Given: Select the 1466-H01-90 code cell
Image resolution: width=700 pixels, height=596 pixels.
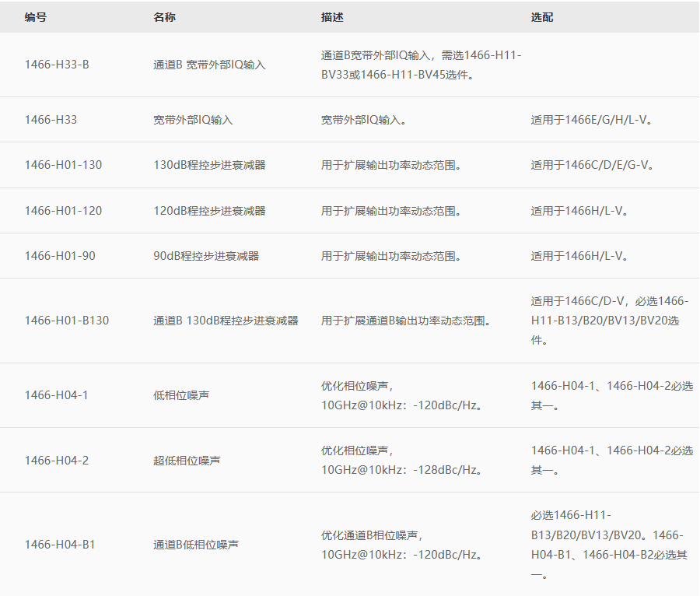Looking at the screenshot, I should [x=60, y=256].
